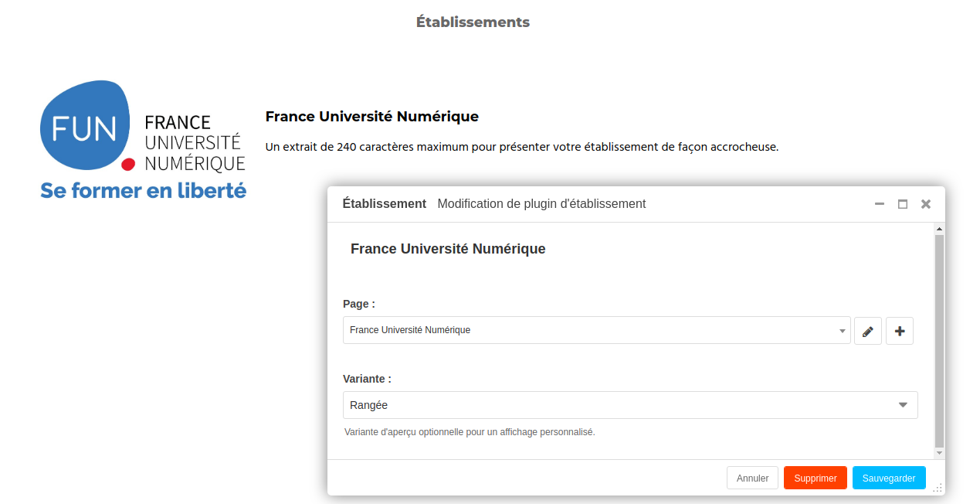Click the modal resize handle corner
The width and height of the screenshot is (980, 504).
pyautogui.click(x=938, y=489)
